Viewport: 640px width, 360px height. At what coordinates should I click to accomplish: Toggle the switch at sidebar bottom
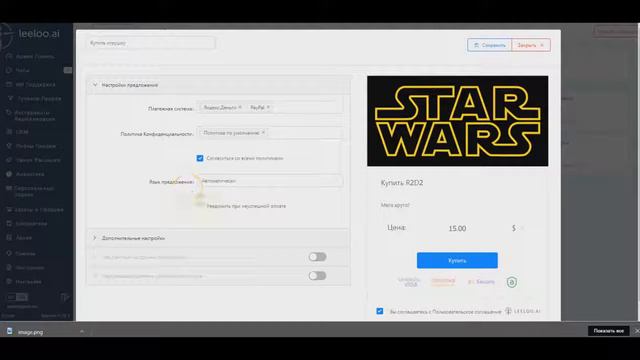point(18,297)
